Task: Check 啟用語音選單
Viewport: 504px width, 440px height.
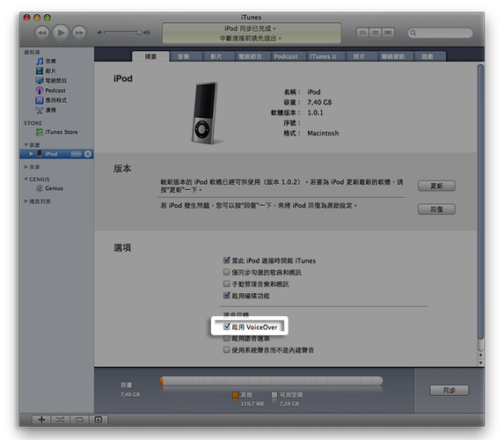Action: (227, 339)
